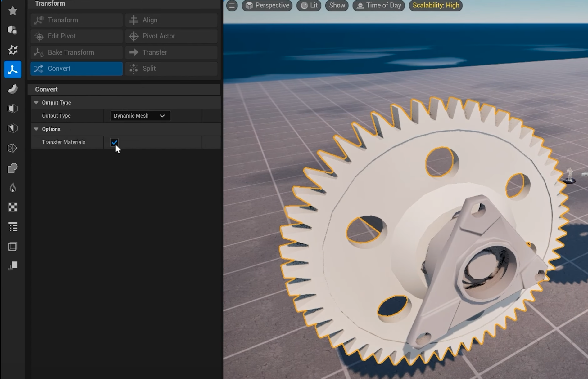Select the active Transform axis category icon
The width and height of the screenshot is (588, 379).
13,69
